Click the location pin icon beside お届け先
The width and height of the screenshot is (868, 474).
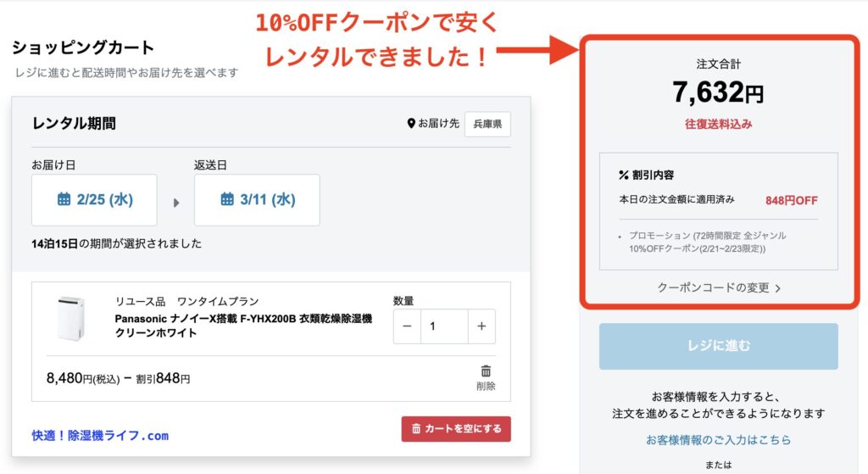tap(412, 124)
